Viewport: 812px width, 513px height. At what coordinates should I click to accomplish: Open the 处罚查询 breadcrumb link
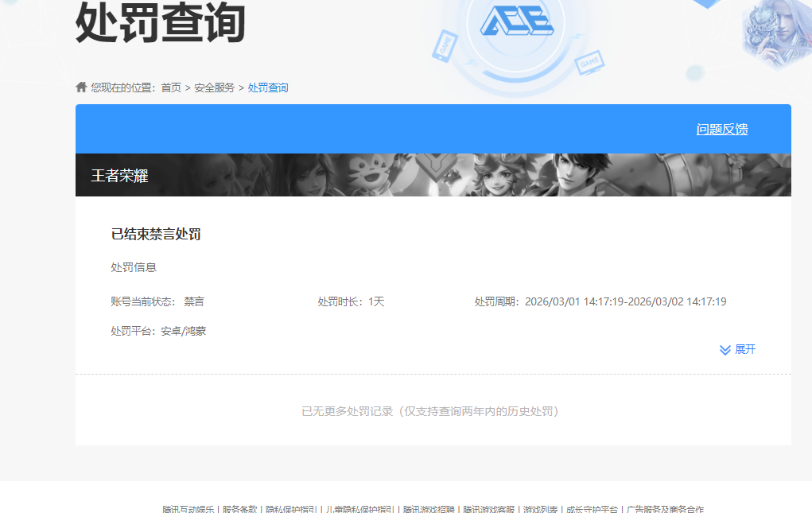click(270, 87)
